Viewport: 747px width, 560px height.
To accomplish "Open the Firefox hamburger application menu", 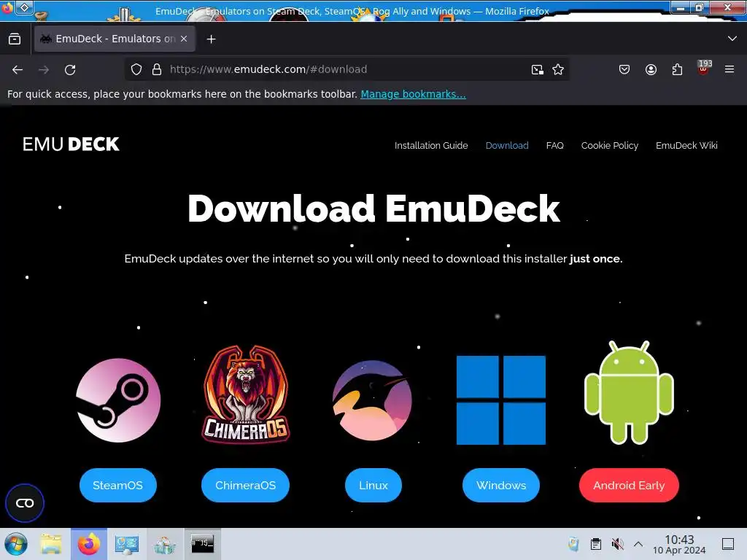I will point(729,69).
